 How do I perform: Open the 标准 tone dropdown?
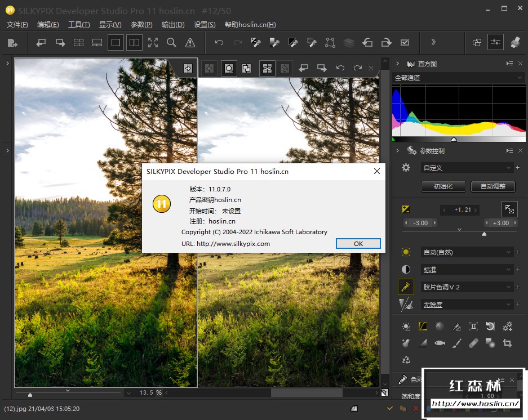pyautogui.click(x=467, y=270)
